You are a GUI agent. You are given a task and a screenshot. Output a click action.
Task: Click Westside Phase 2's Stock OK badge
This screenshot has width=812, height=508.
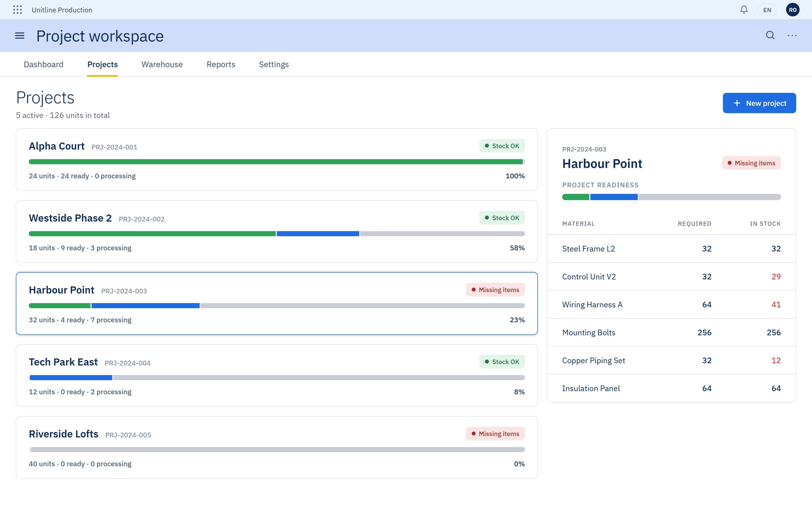(x=502, y=218)
